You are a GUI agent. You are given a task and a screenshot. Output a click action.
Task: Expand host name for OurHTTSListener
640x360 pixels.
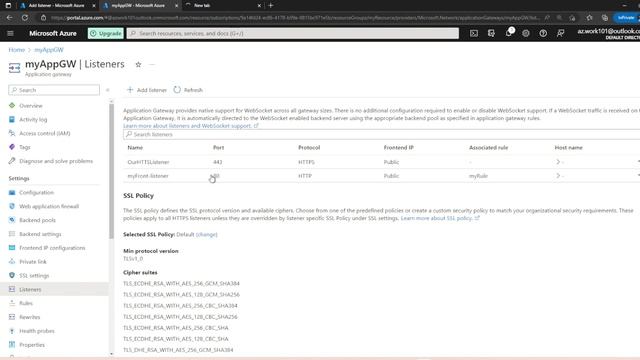(x=558, y=162)
